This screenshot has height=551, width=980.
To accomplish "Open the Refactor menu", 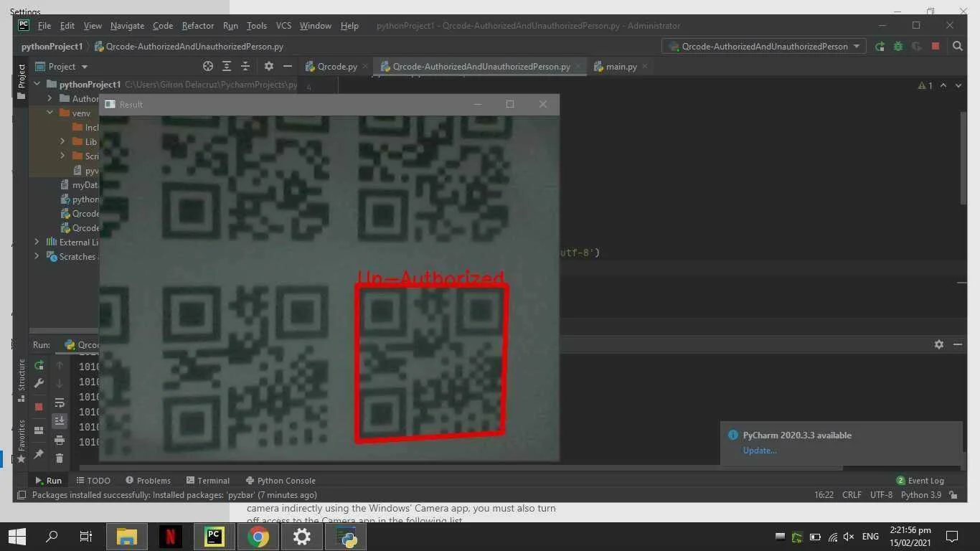I will coord(198,25).
